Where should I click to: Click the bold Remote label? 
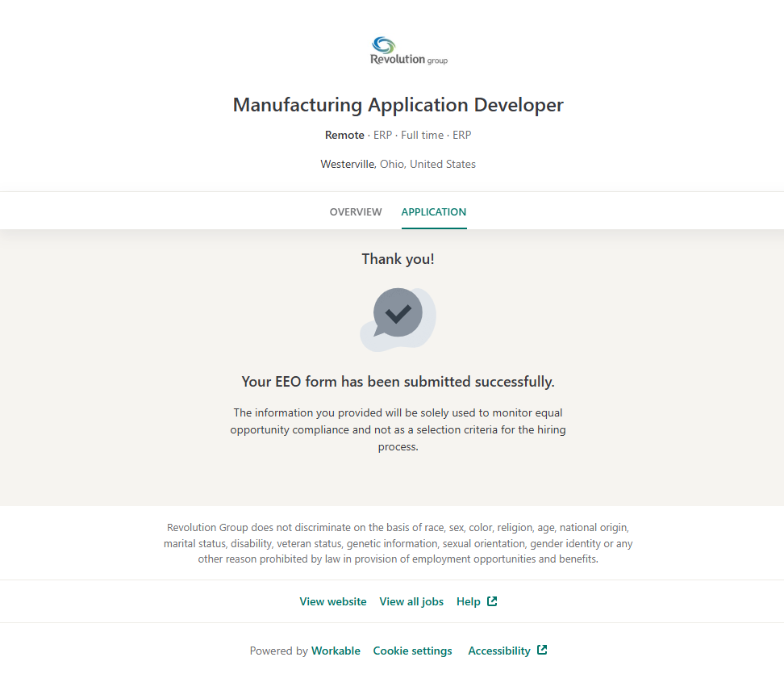point(344,136)
